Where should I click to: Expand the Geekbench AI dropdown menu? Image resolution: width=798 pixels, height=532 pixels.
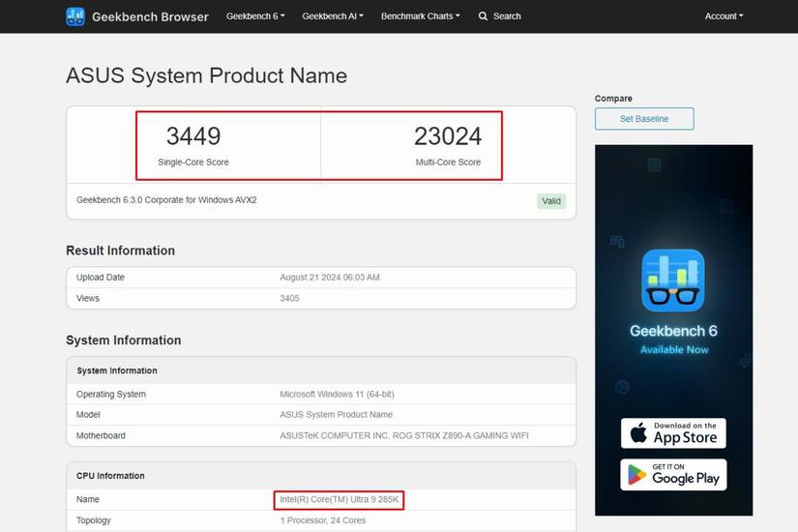point(333,16)
